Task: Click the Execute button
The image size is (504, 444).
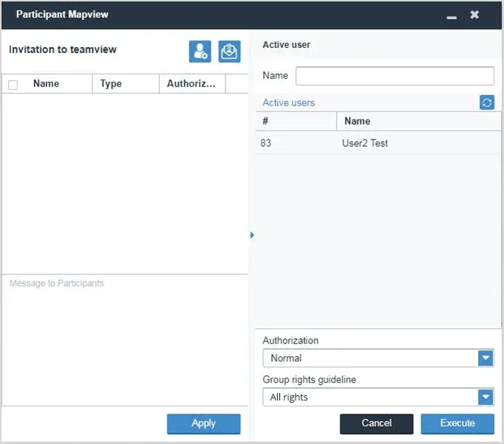Action: pos(458,424)
